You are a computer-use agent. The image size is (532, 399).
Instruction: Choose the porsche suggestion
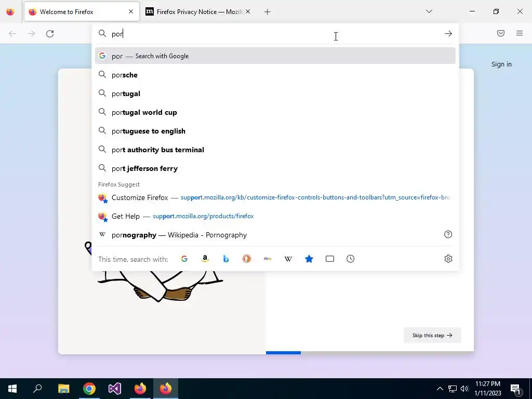coord(275,75)
